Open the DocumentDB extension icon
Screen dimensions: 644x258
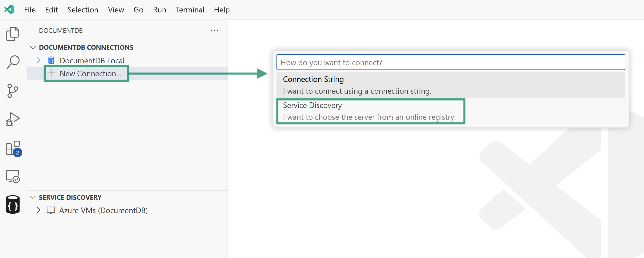[x=12, y=204]
